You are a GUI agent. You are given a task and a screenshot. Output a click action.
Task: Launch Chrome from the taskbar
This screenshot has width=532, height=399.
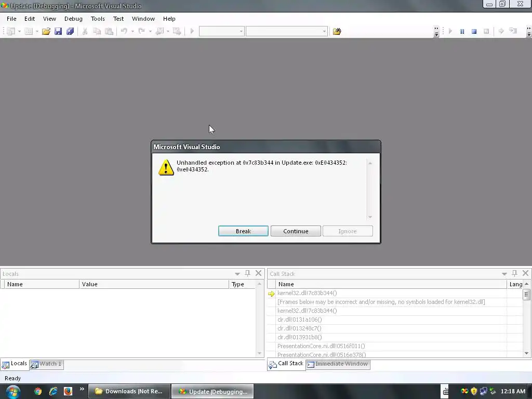tap(38, 392)
